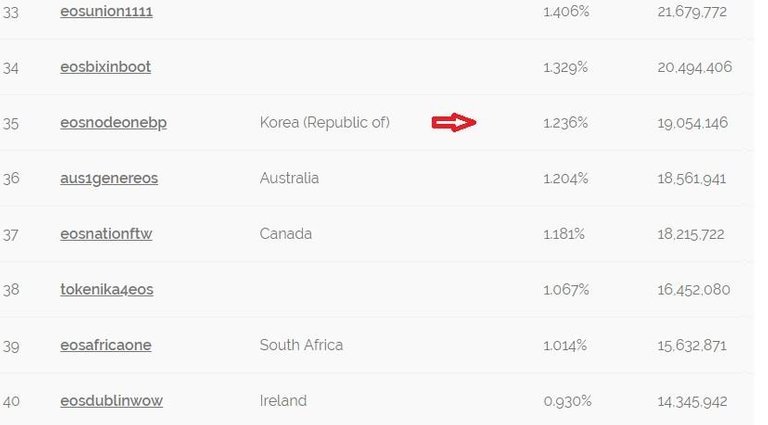
Task: Open the eosunion1111 producer link
Action: click(106, 12)
